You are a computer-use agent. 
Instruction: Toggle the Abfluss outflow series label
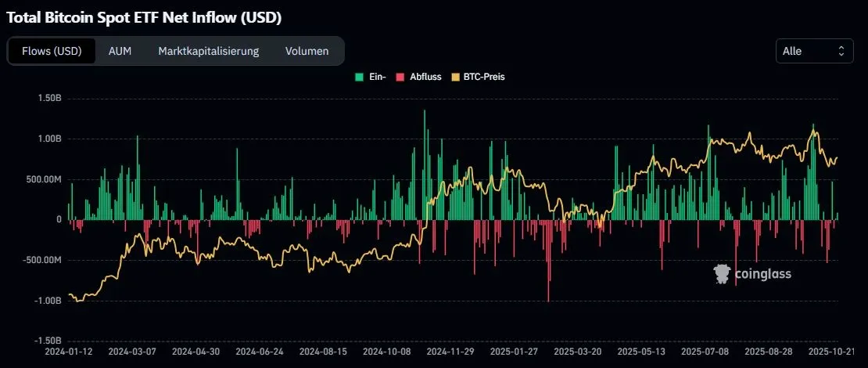(x=425, y=77)
